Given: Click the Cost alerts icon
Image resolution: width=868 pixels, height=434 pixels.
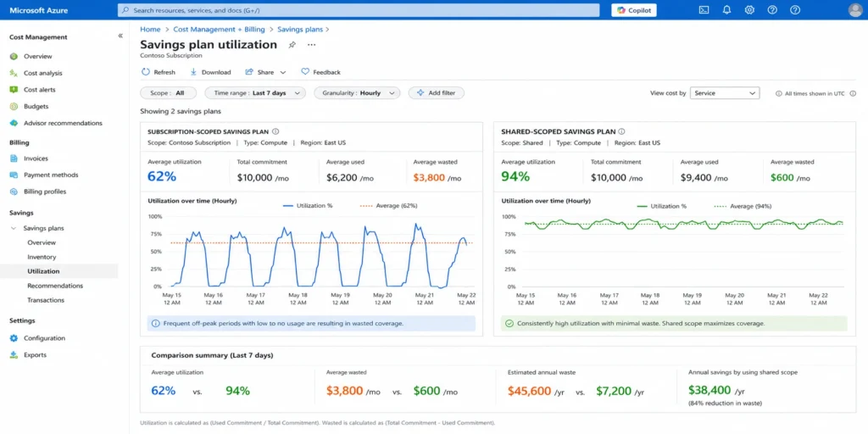Looking at the screenshot, I should [14, 90].
